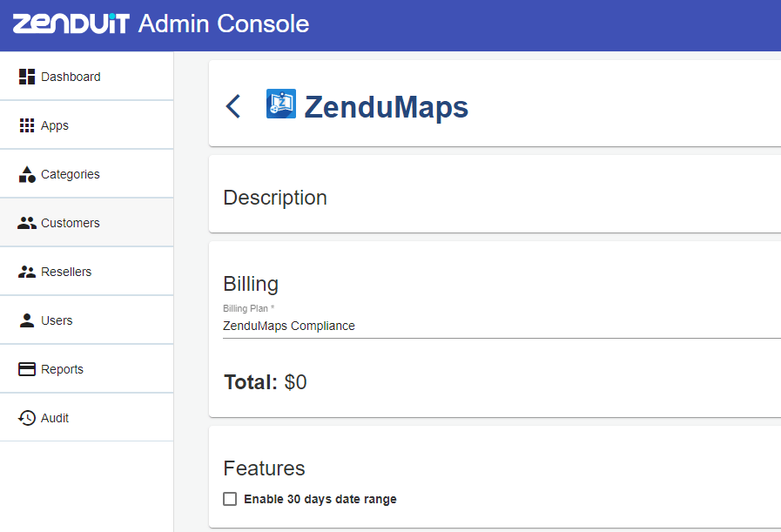Click the Admin Console title
Viewport: 781px width, 532px height.
(x=224, y=24)
